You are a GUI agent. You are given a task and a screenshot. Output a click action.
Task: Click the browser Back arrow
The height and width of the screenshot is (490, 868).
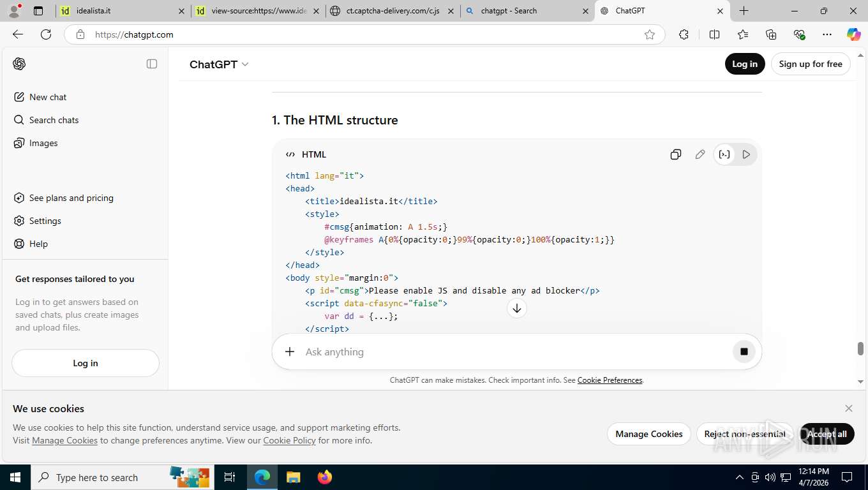tap(18, 34)
